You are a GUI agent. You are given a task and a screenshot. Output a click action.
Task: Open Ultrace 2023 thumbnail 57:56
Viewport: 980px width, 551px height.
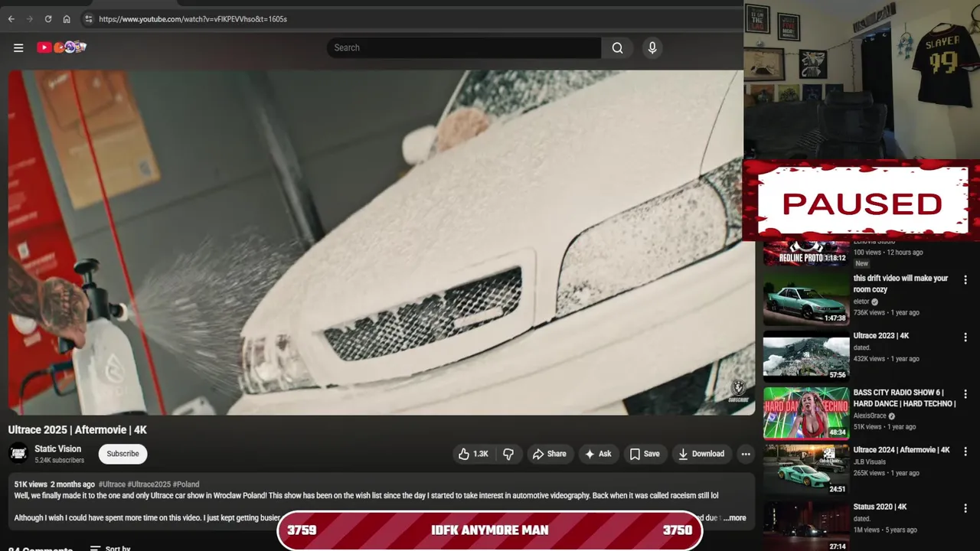click(x=806, y=357)
